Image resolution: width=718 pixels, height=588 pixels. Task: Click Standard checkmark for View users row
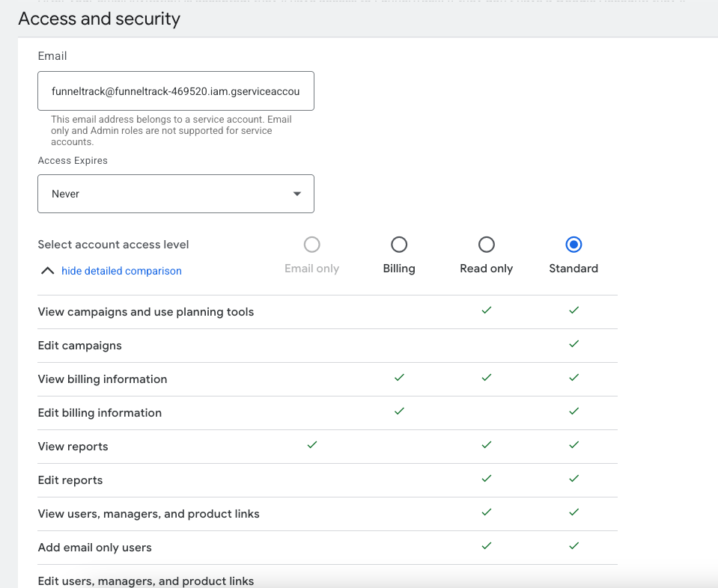pyautogui.click(x=574, y=512)
